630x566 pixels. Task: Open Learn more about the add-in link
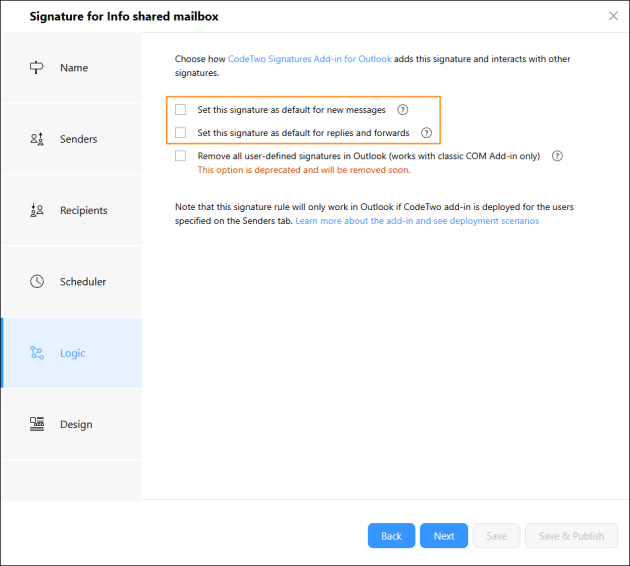click(417, 221)
